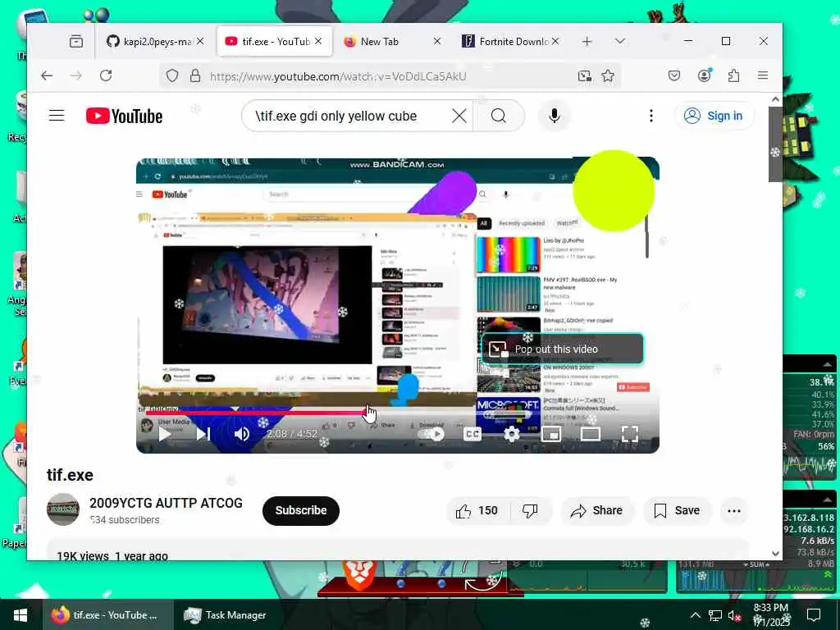Open taskbar clock showing 8:33 PM
The height and width of the screenshot is (630, 840).
[x=771, y=614]
